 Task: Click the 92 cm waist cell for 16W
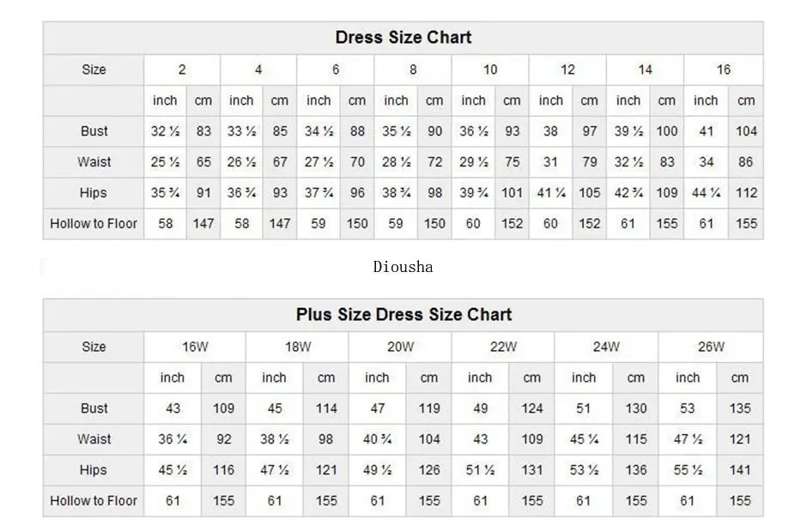(x=223, y=439)
